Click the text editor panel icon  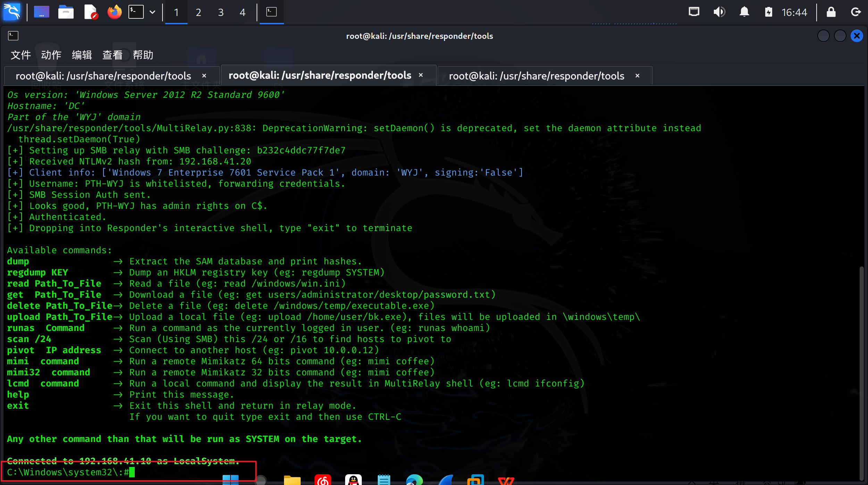(91, 12)
